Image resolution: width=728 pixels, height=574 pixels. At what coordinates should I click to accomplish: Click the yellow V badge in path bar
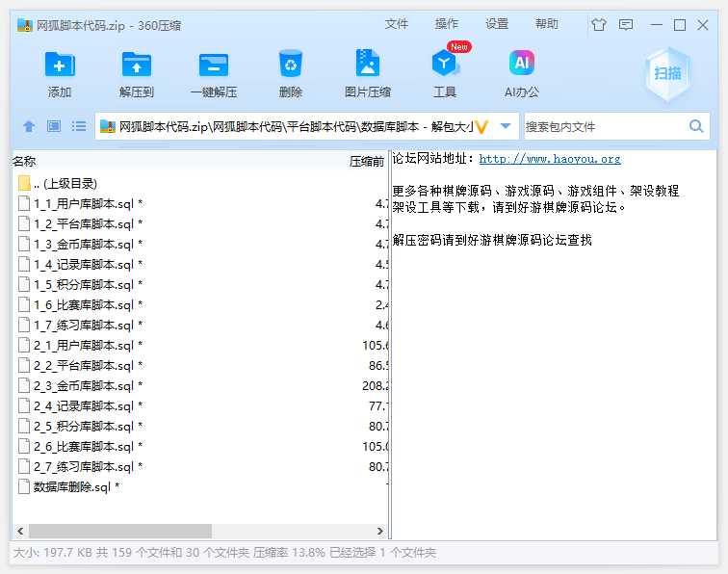(481, 126)
